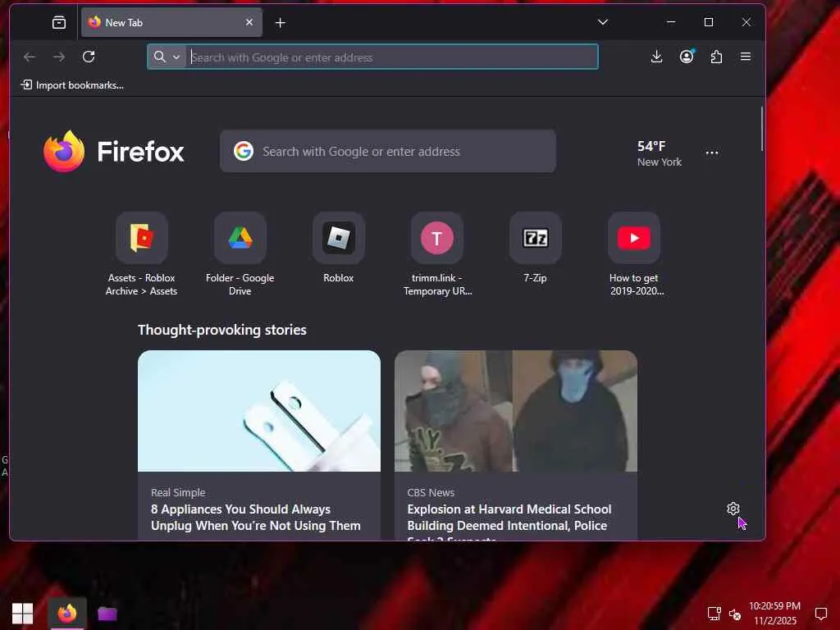
Task: Click Import bookmarks link
Action: (72, 85)
